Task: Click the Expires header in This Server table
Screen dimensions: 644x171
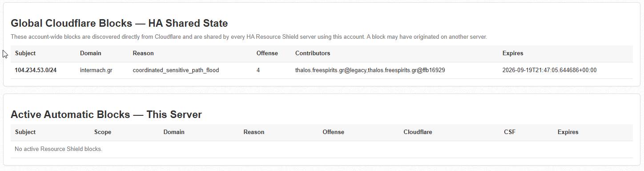Action: (x=568, y=132)
